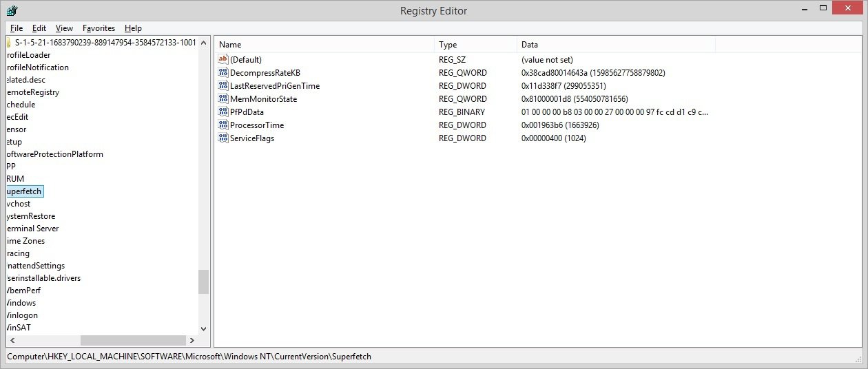Click the DecompressRateKB binary value icon

pos(223,73)
